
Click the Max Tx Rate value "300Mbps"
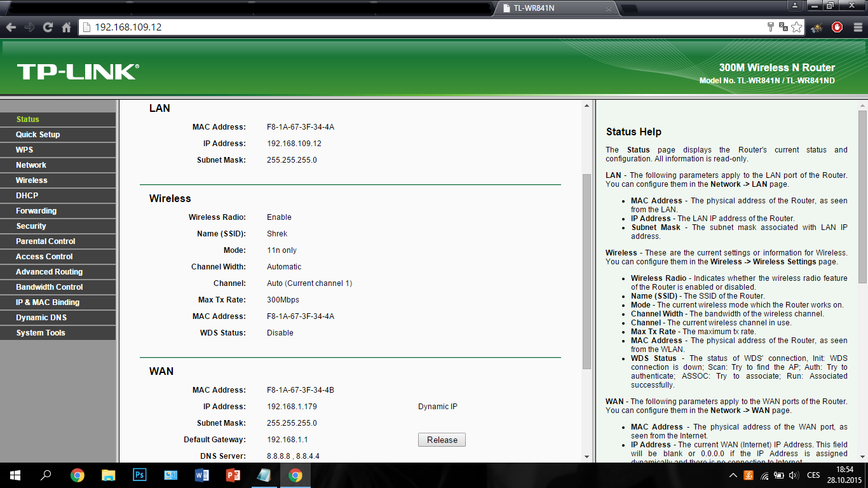coord(283,300)
